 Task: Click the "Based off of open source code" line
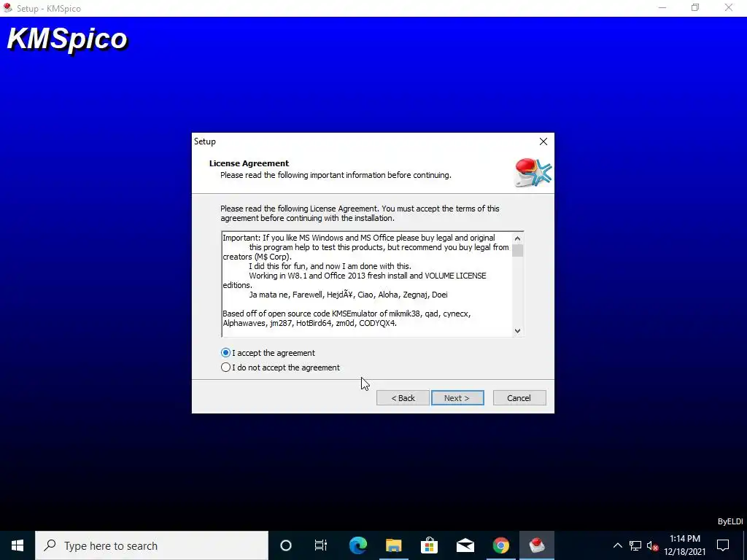347,314
